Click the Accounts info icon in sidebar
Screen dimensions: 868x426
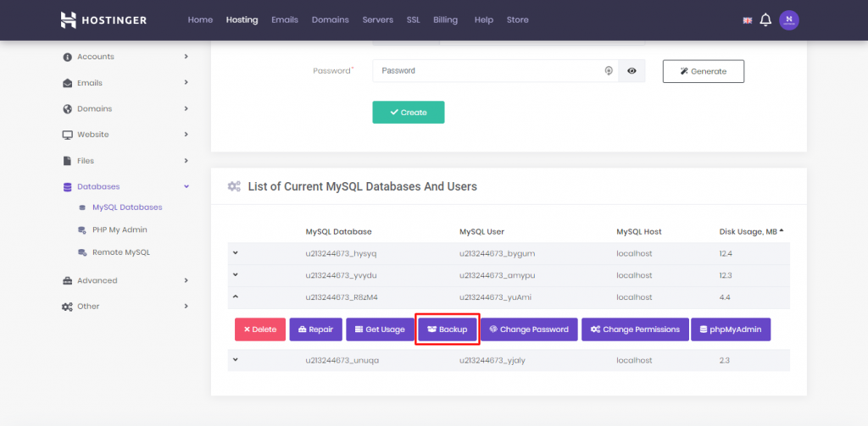68,57
